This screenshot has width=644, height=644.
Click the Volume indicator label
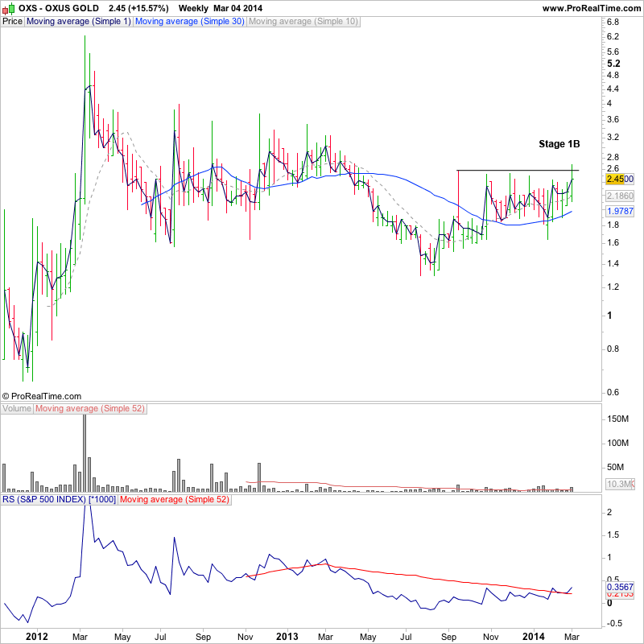17,409
